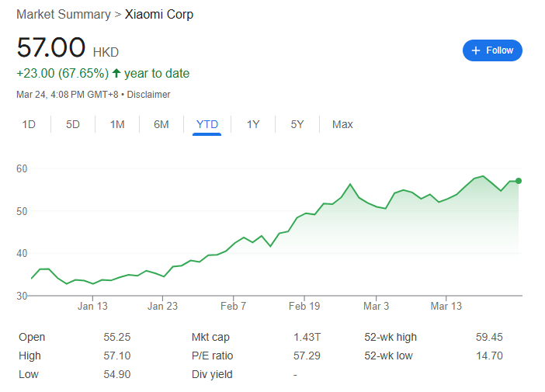The width and height of the screenshot is (545, 392).
Task: Click the 52-wk high label
Action: tap(391, 337)
